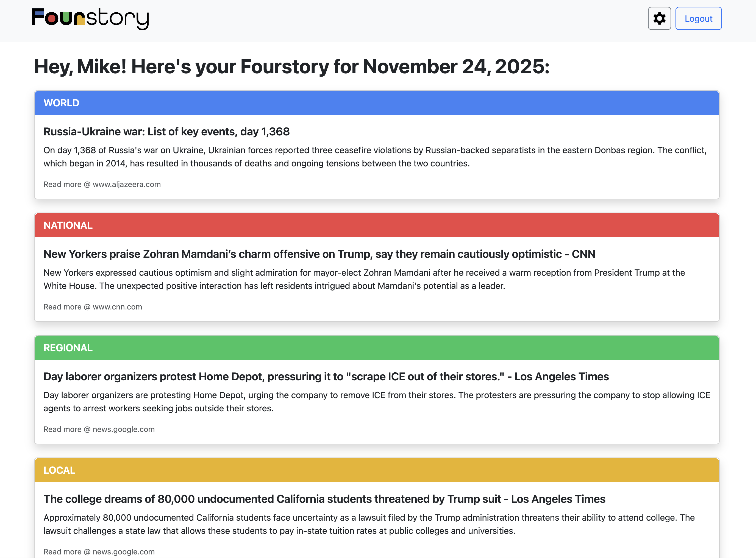The width and height of the screenshot is (756, 558).
Task: Click the November 24, 2025 greeting heading
Action: 292,66
